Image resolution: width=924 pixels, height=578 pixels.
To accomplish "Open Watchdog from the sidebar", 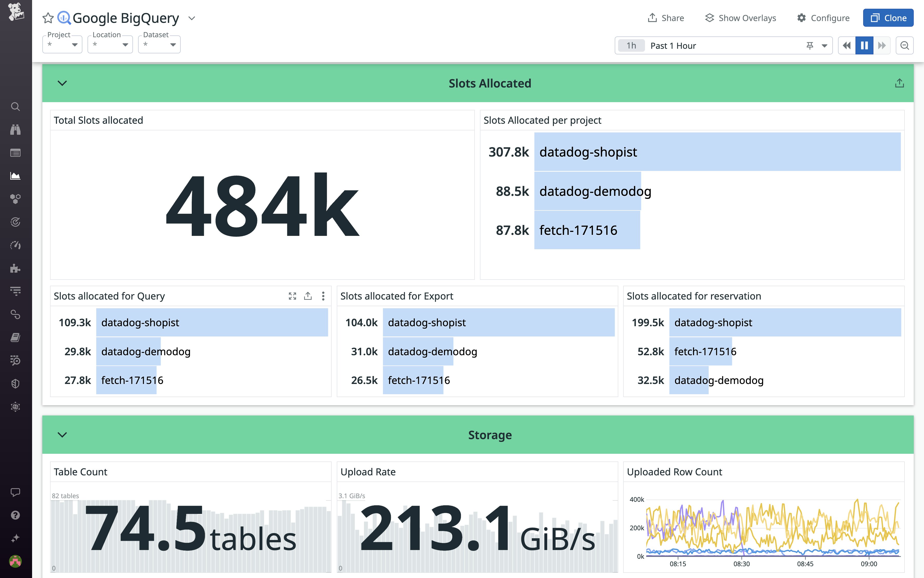I will coord(15,130).
